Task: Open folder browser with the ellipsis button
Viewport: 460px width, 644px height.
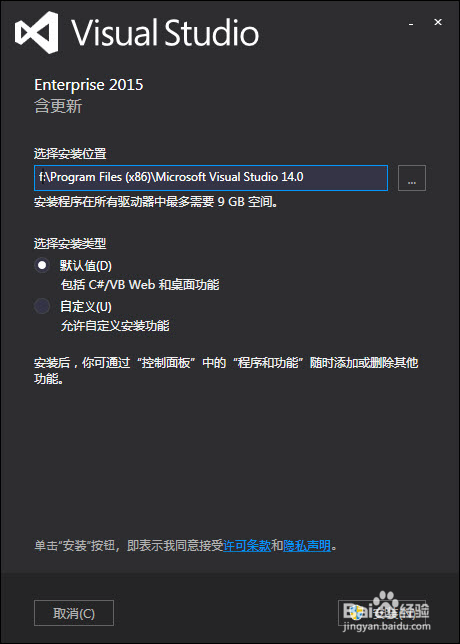Action: coord(412,178)
